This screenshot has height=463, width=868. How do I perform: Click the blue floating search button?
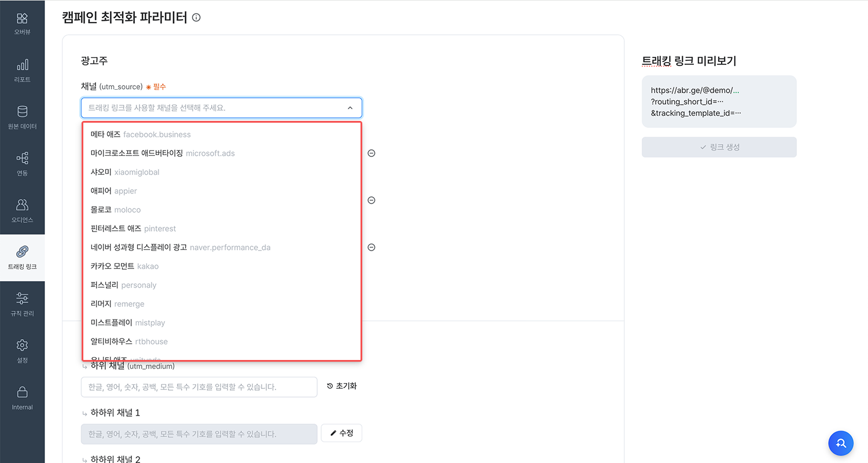coord(841,443)
